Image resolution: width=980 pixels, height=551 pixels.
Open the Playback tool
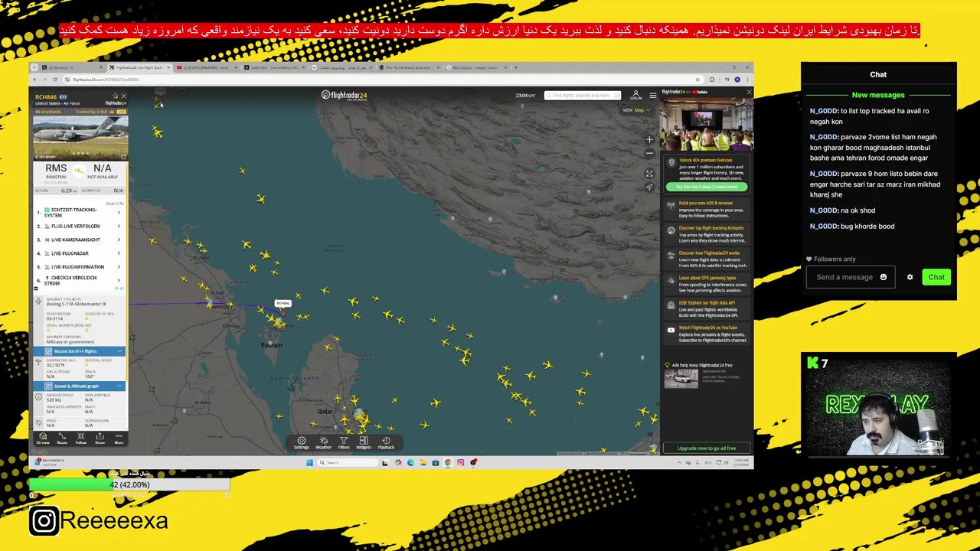click(x=386, y=442)
